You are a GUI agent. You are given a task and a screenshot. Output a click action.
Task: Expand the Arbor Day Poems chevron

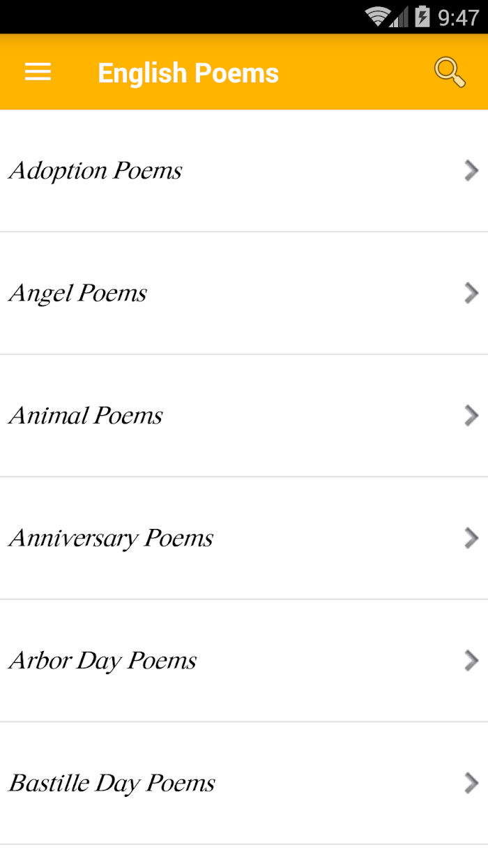(472, 661)
